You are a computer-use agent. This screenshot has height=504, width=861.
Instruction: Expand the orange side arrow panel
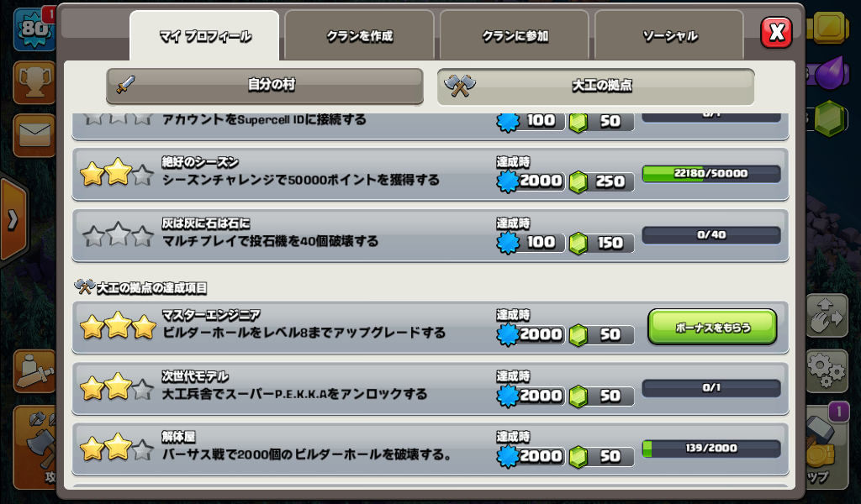(13, 220)
